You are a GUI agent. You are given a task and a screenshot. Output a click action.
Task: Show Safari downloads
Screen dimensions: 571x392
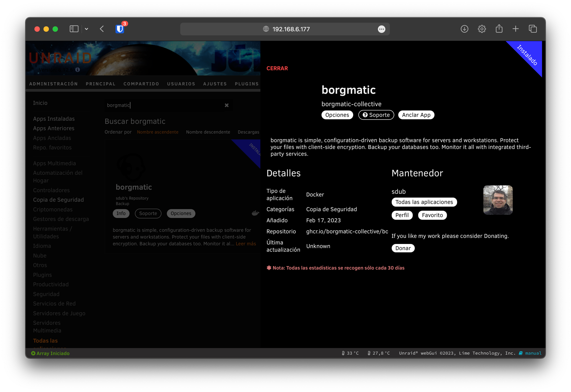[x=465, y=29]
